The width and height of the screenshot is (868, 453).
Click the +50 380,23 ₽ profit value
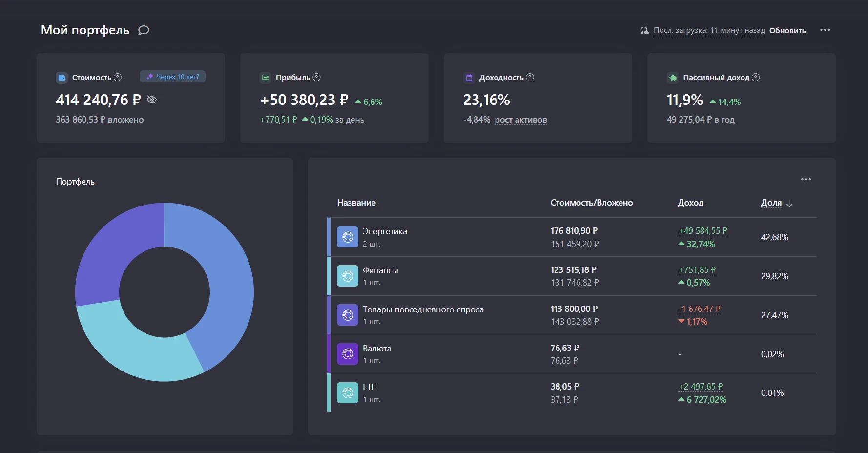tap(304, 100)
